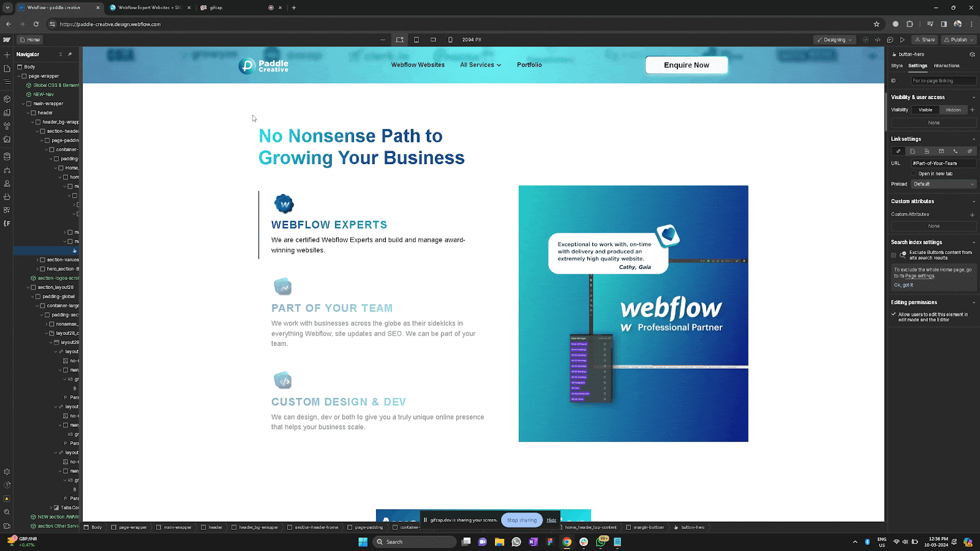This screenshot has height=551, width=980.
Task: Click the ID input field
Action: pyautogui.click(x=943, y=81)
